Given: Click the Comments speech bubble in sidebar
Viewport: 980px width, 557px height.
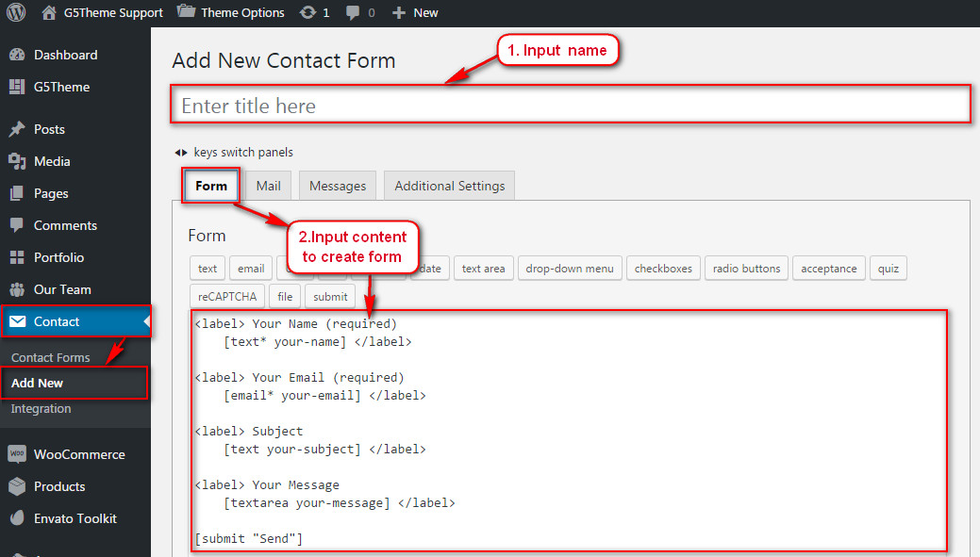Looking at the screenshot, I should point(17,225).
